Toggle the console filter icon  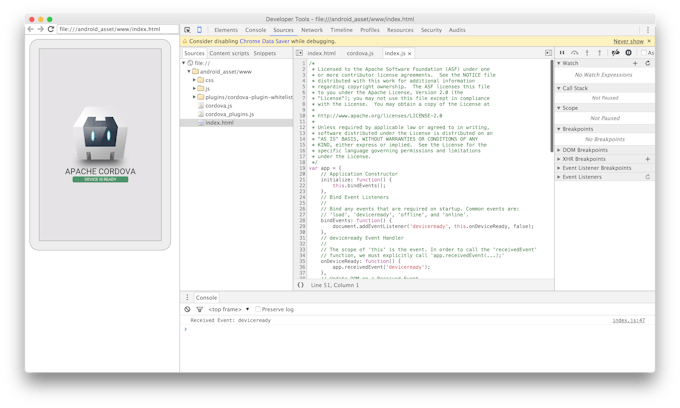(199, 309)
